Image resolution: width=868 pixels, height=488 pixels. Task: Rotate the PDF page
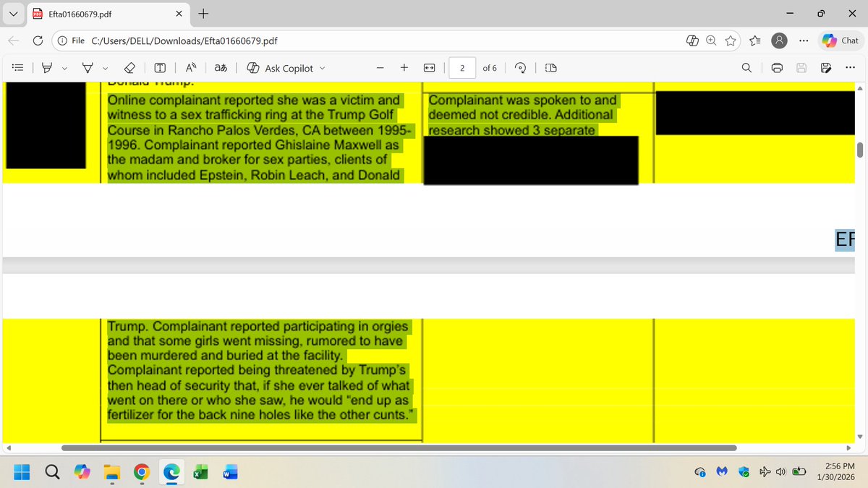520,68
